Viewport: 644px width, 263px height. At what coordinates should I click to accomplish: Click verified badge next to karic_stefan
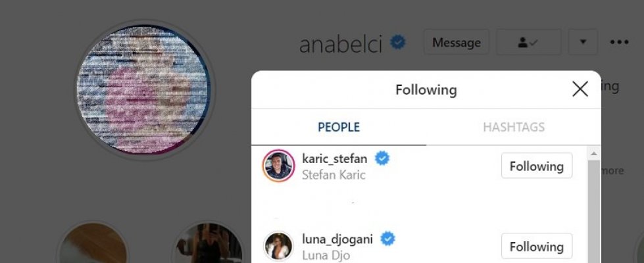382,158
